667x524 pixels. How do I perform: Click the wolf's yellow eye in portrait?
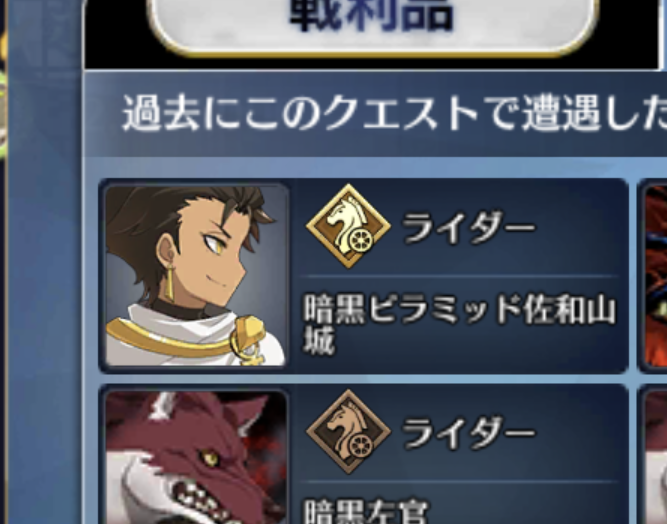coord(209,458)
